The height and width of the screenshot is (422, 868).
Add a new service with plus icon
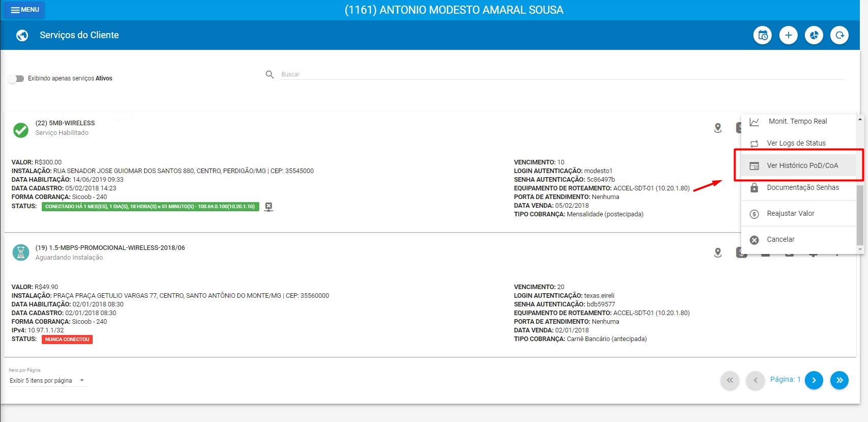click(789, 35)
